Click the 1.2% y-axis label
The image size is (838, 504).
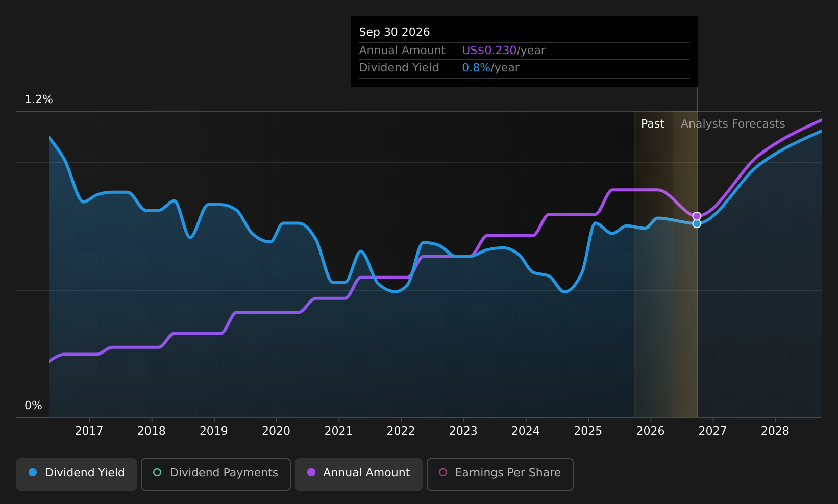(x=39, y=99)
